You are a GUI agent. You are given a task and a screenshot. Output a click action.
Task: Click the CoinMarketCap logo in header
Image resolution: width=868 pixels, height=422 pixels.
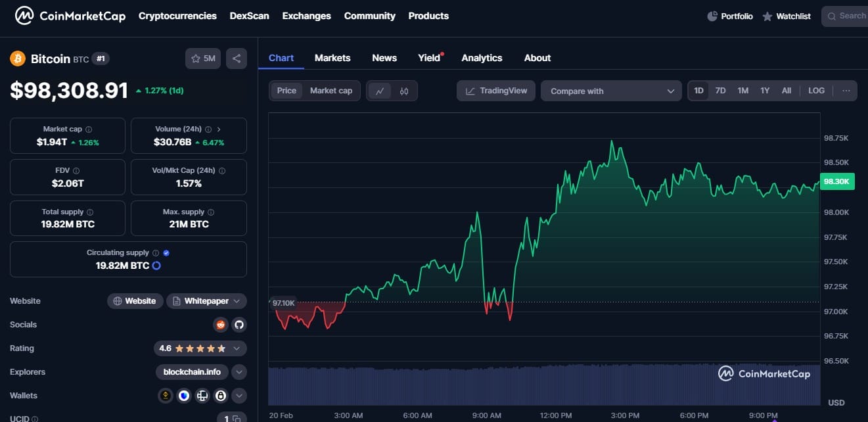point(70,16)
